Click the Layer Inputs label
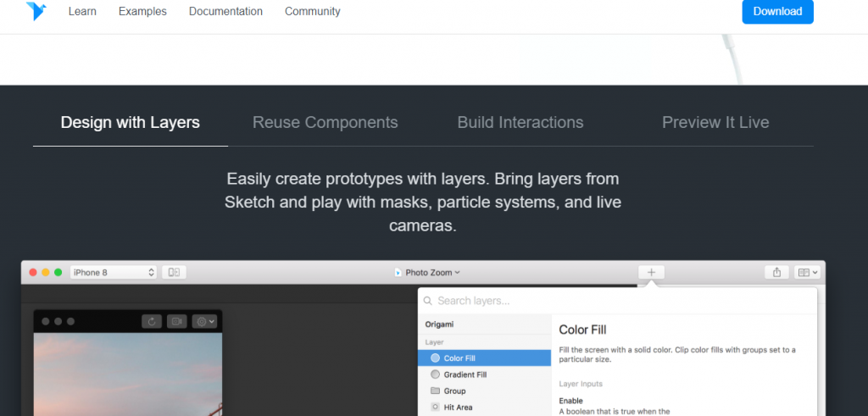868x416 pixels. (x=581, y=384)
